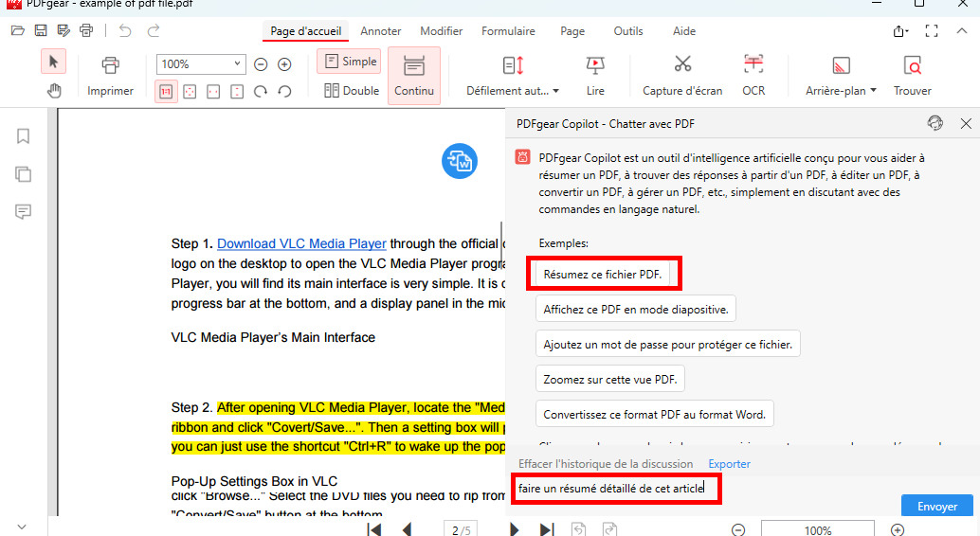
Task: Switch to Simple page display
Action: [350, 62]
